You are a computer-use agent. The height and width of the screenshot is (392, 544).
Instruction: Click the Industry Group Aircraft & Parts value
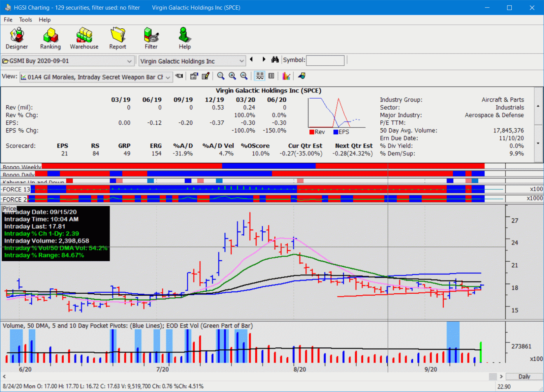click(503, 100)
